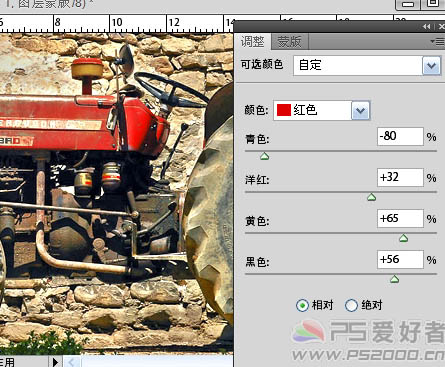
Task: Click the 黄色 slider handle
Action: [403, 238]
